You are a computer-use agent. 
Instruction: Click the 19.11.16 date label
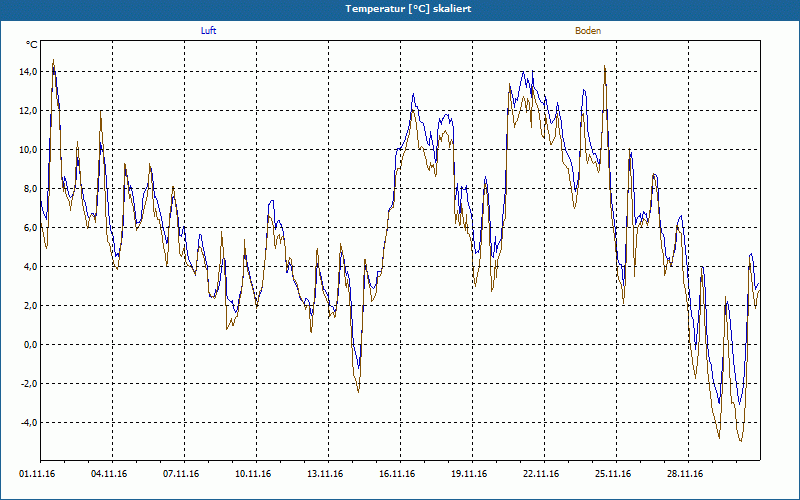pyautogui.click(x=469, y=474)
